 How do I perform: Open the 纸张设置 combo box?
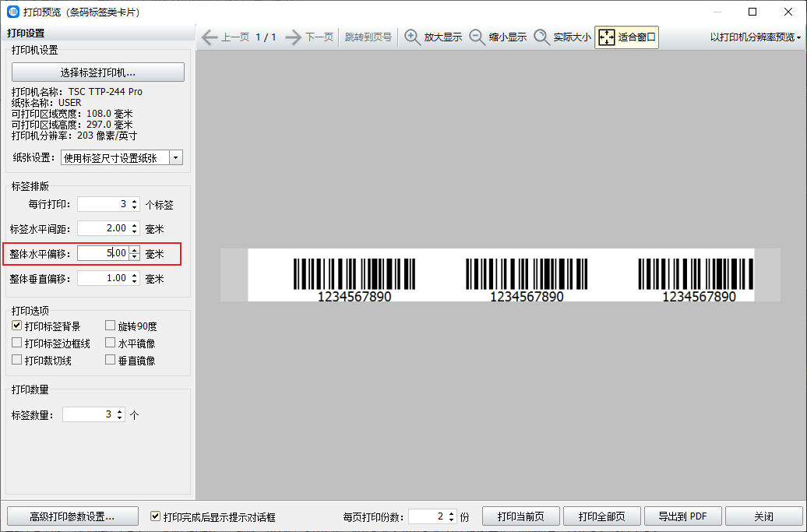[122, 157]
